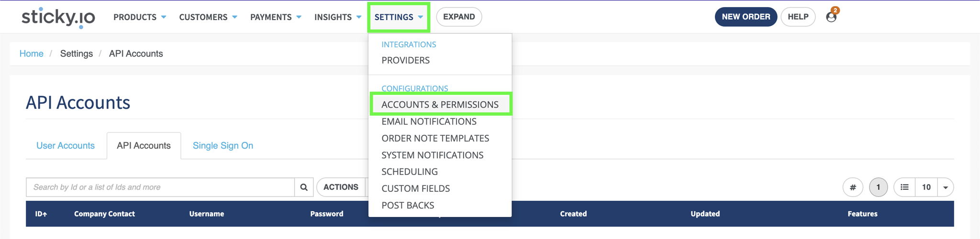Select Accounts & Permissions menu entry

[440, 105]
